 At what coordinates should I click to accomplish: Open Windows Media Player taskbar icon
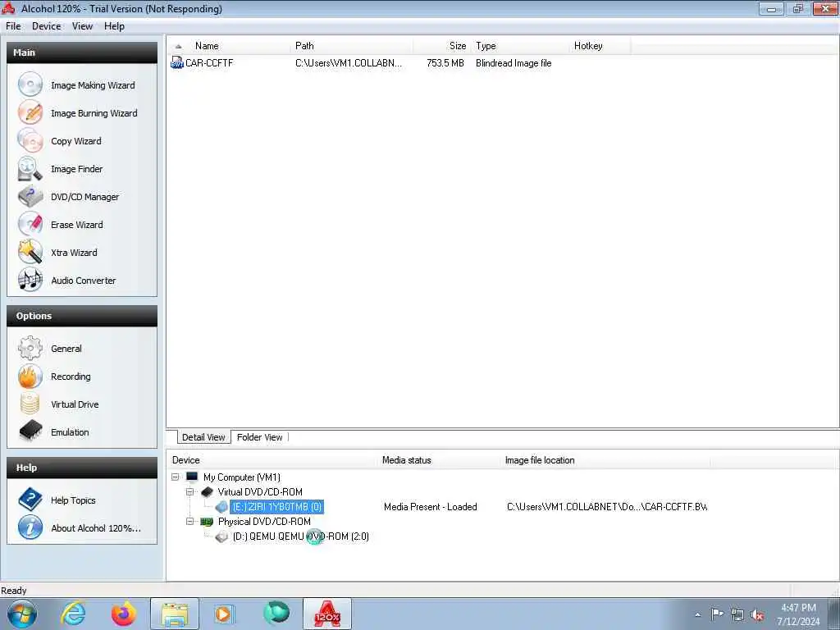click(x=224, y=614)
